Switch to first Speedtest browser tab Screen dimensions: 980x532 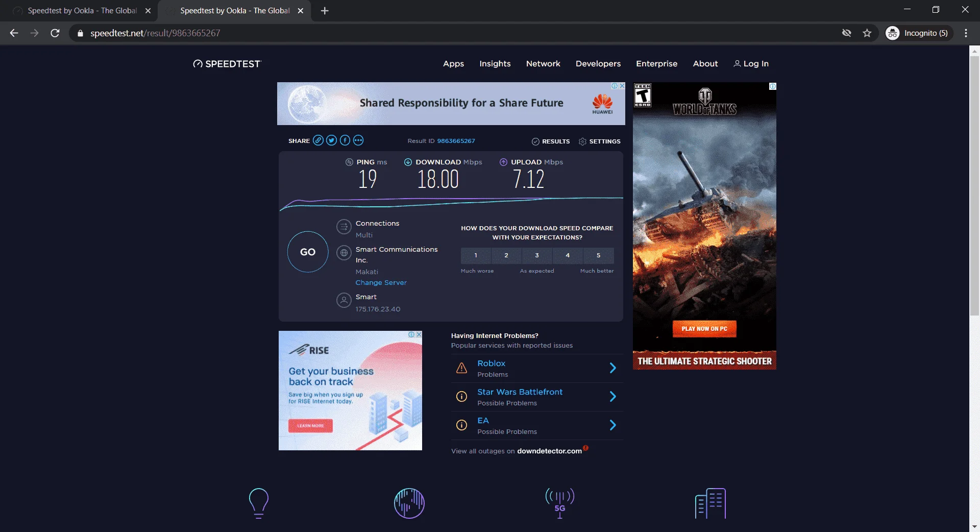pyautogui.click(x=82, y=11)
